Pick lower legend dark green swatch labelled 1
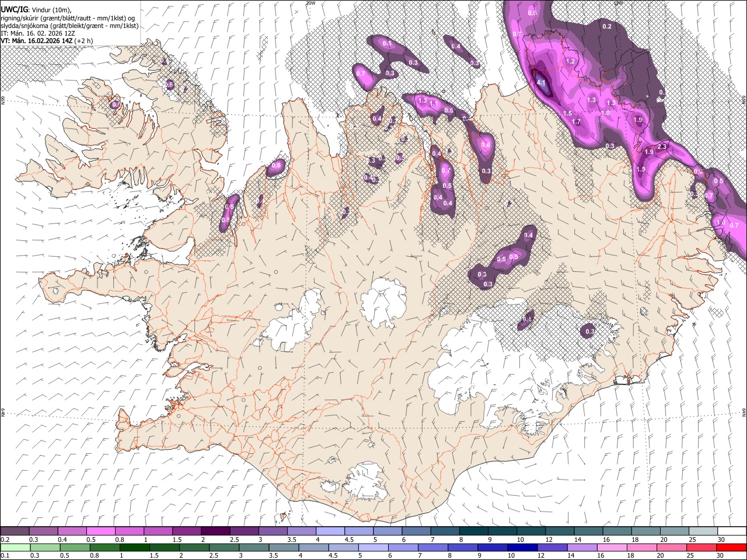The image size is (747, 560). point(135,547)
